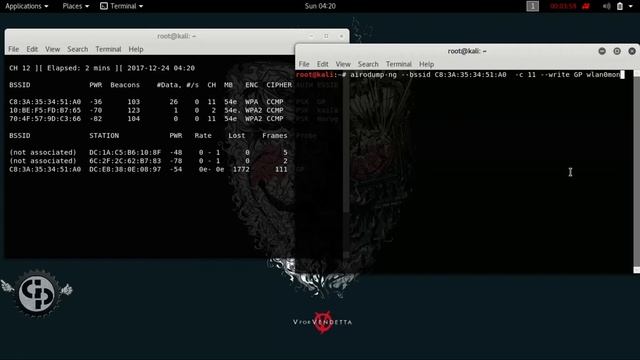Open Search menu in the back terminal window

pos(78,49)
